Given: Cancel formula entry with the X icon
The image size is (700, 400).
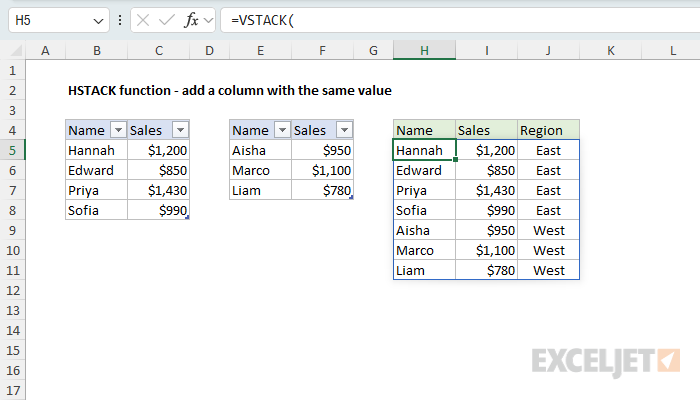Looking at the screenshot, I should point(143,20).
